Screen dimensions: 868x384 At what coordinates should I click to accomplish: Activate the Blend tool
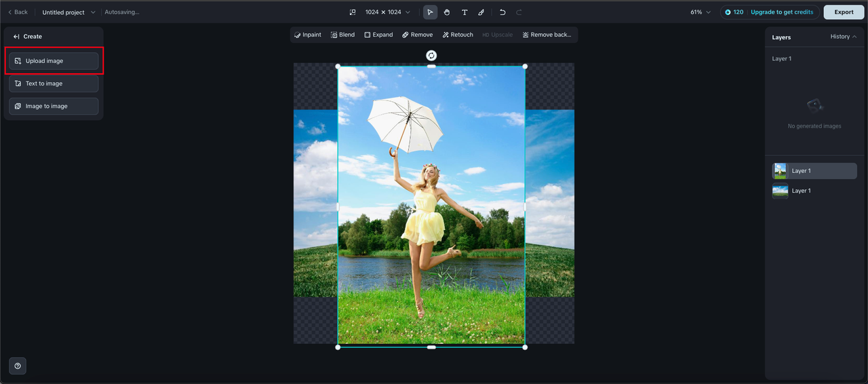tap(342, 35)
